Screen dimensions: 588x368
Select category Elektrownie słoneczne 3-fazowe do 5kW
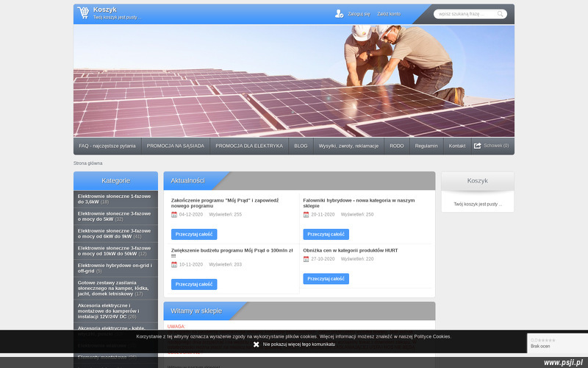coord(115,216)
